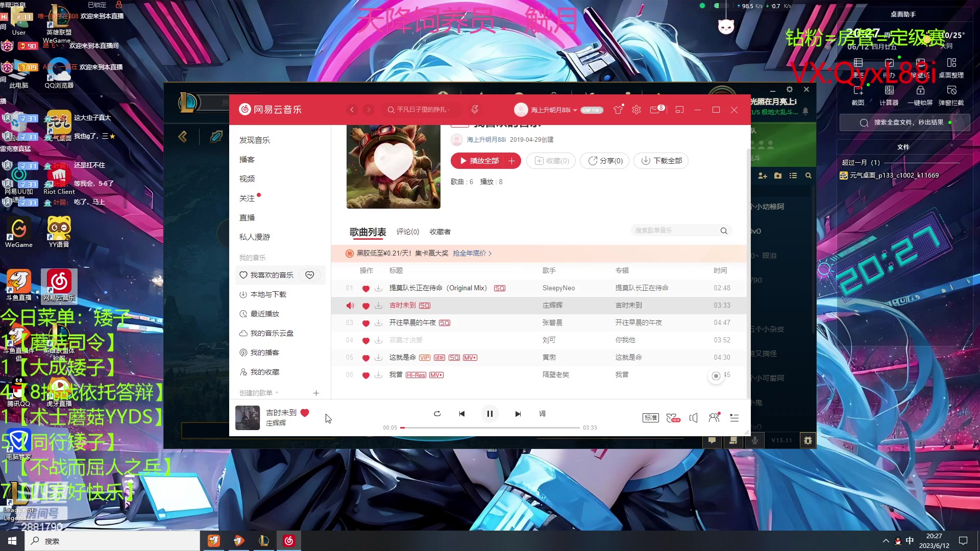Open the lyrics (词) icon in player bar
The image size is (980, 551).
tap(543, 414)
